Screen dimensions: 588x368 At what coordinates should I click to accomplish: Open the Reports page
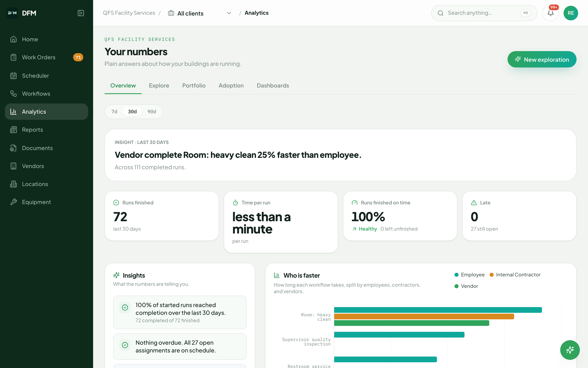point(46,130)
